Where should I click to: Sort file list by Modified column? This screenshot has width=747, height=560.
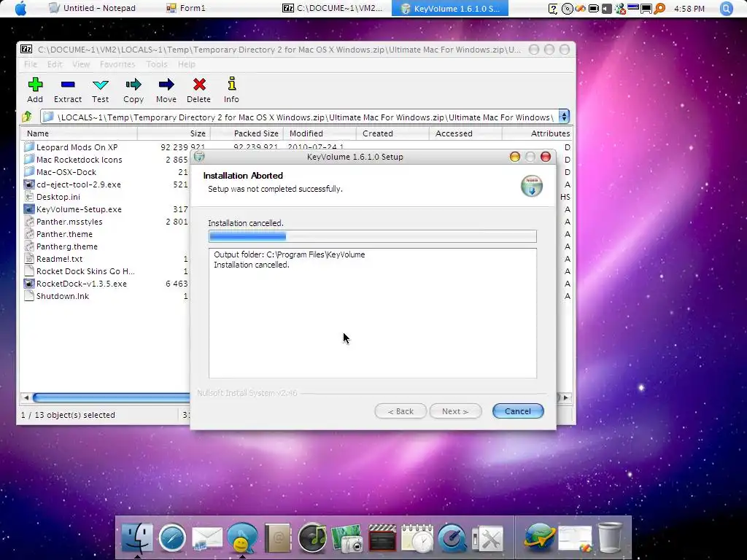[320, 133]
